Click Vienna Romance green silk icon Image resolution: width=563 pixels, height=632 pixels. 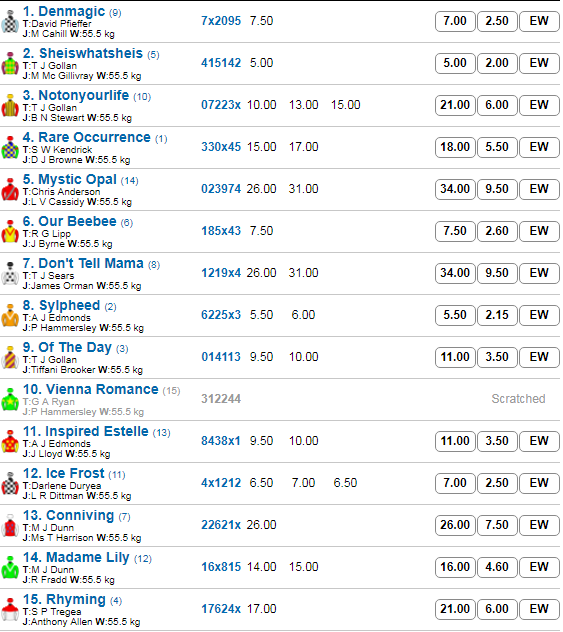coord(10,400)
